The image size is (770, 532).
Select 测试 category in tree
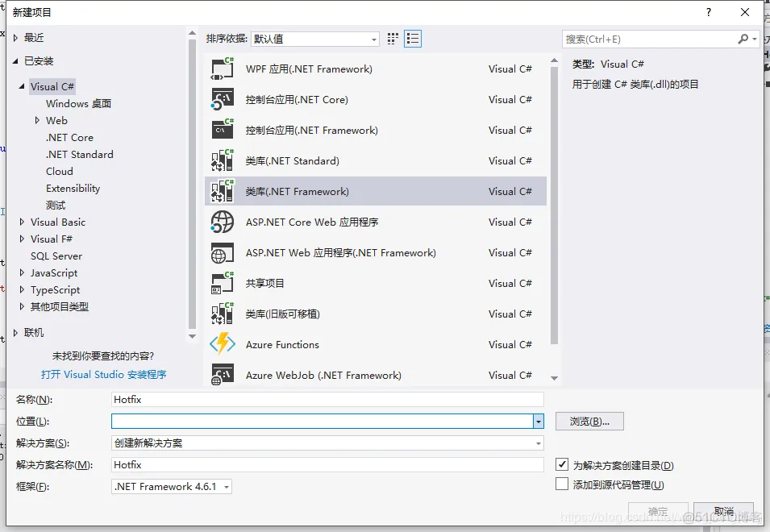(56, 206)
